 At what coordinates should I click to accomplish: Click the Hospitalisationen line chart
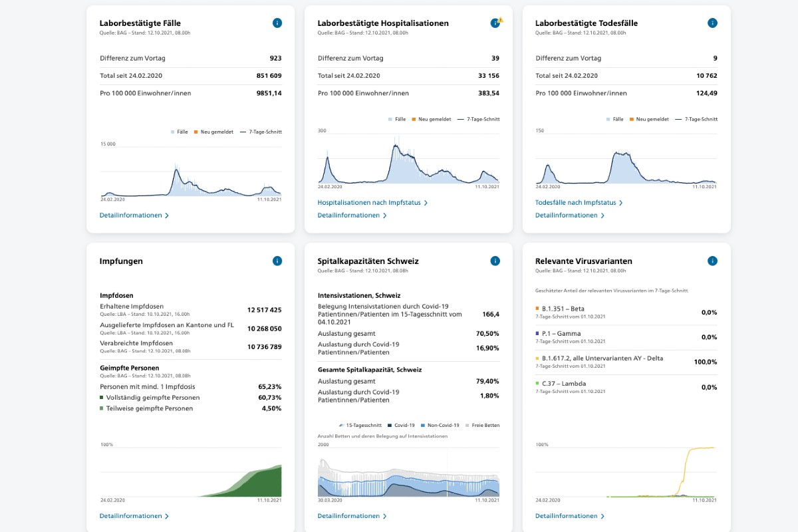408,158
